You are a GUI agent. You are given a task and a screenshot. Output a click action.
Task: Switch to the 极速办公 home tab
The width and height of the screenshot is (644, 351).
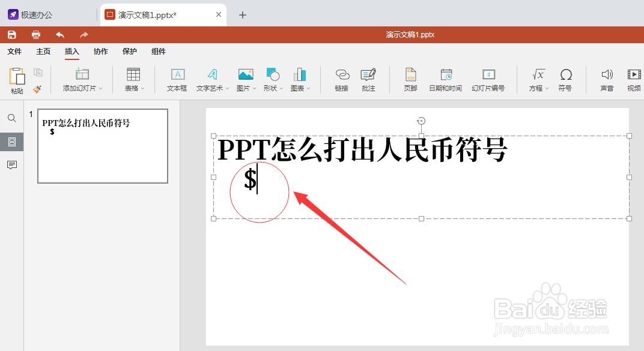[31, 15]
